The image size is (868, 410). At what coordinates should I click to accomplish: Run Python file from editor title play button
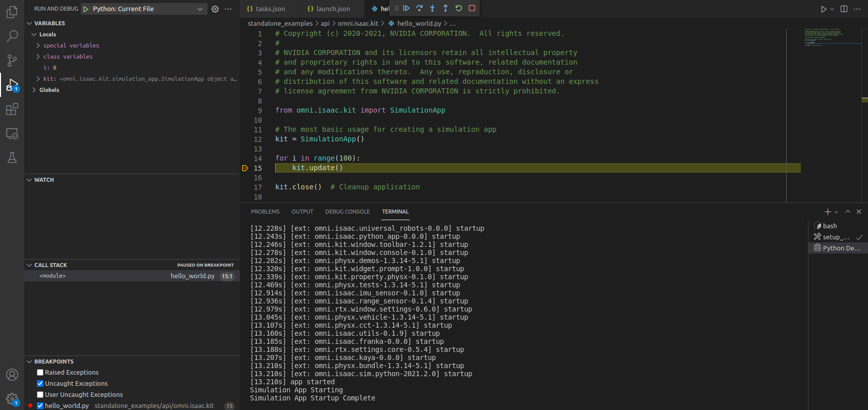(824, 9)
